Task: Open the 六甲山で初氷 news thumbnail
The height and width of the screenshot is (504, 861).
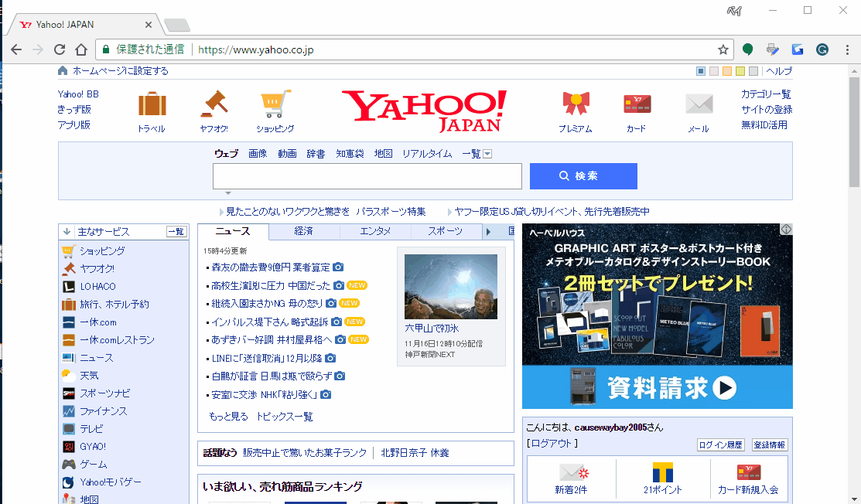Action: 451,286
